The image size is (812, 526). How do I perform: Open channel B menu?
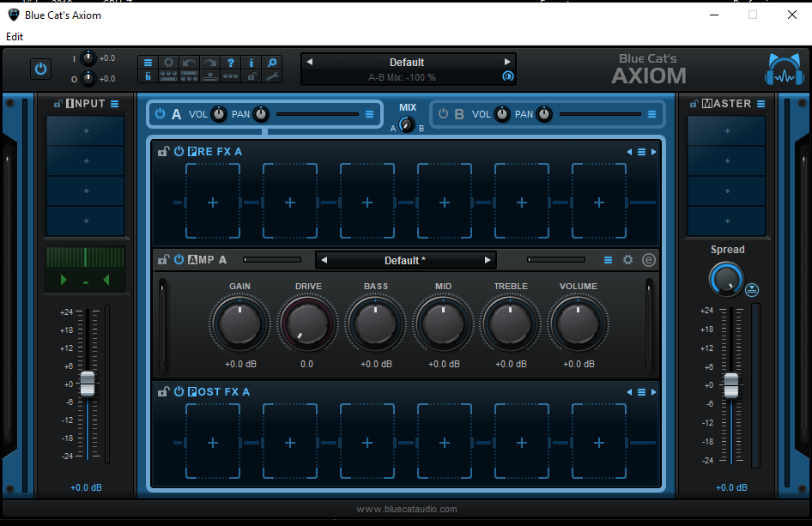click(652, 114)
